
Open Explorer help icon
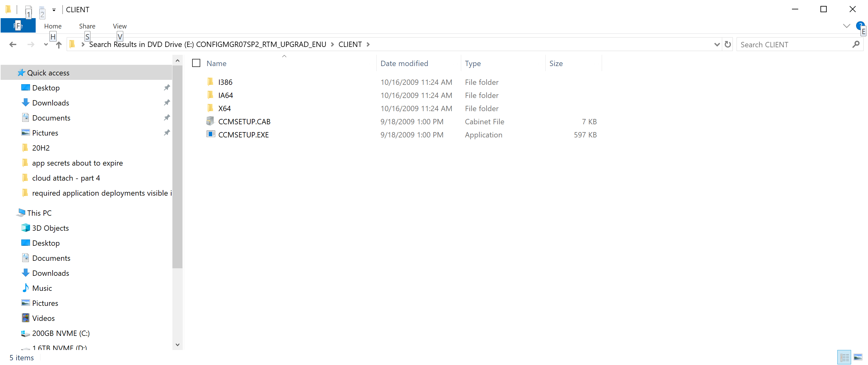[860, 26]
